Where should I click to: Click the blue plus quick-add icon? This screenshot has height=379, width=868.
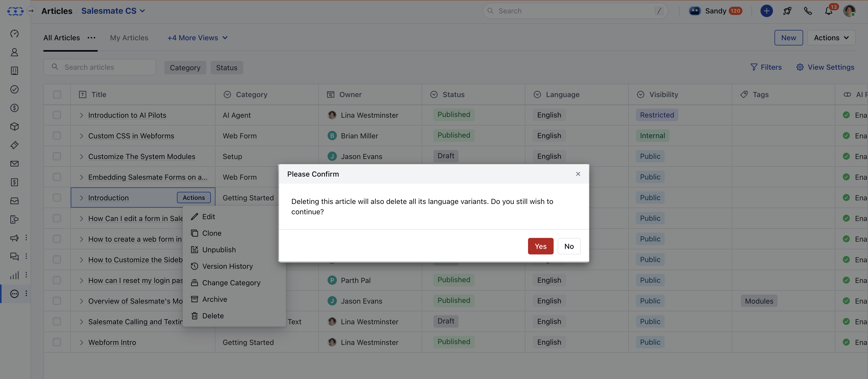coord(766,11)
